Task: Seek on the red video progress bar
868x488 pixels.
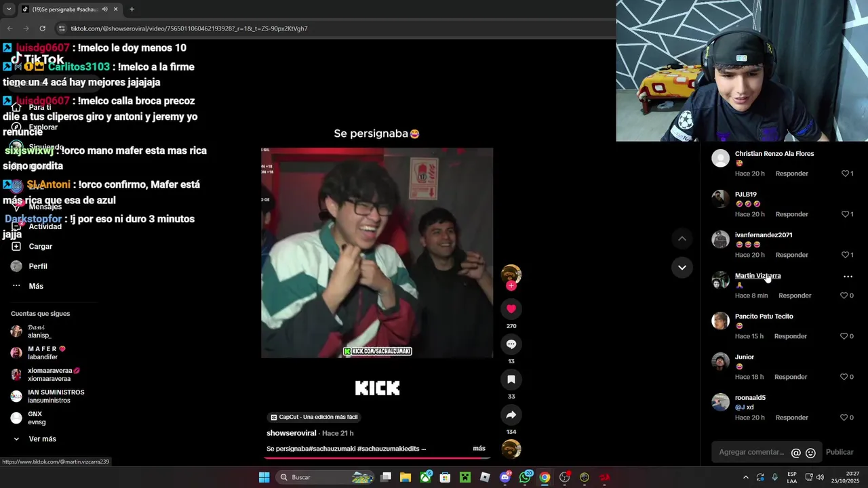Action: [377, 457]
